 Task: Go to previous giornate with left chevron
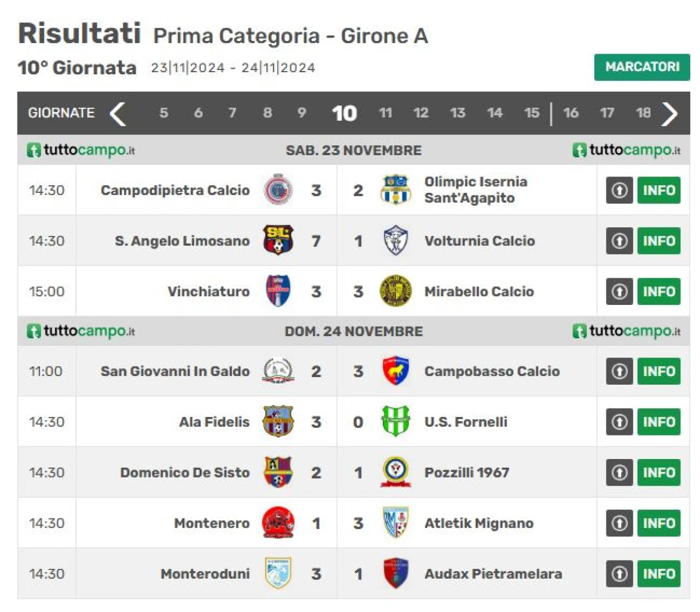tap(117, 114)
